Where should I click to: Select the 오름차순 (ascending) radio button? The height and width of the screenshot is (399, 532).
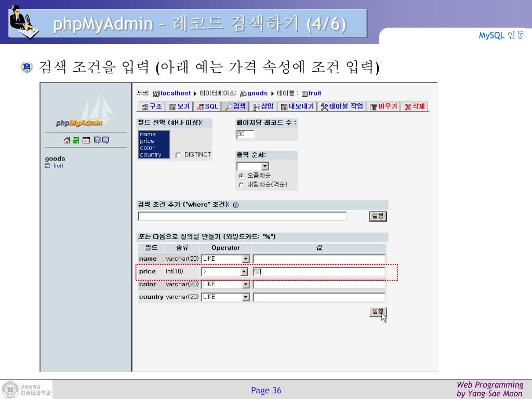tap(241, 176)
